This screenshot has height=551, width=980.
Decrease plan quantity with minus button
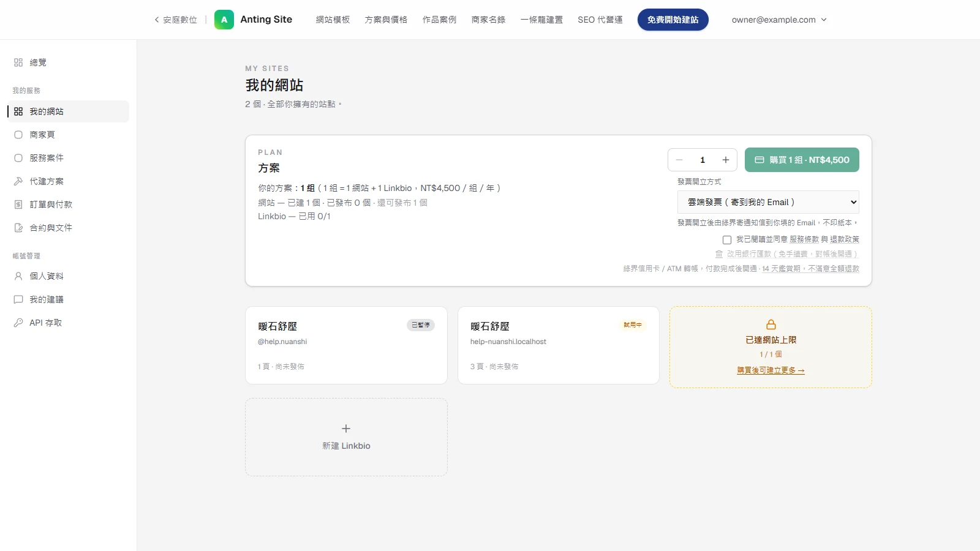[679, 160]
